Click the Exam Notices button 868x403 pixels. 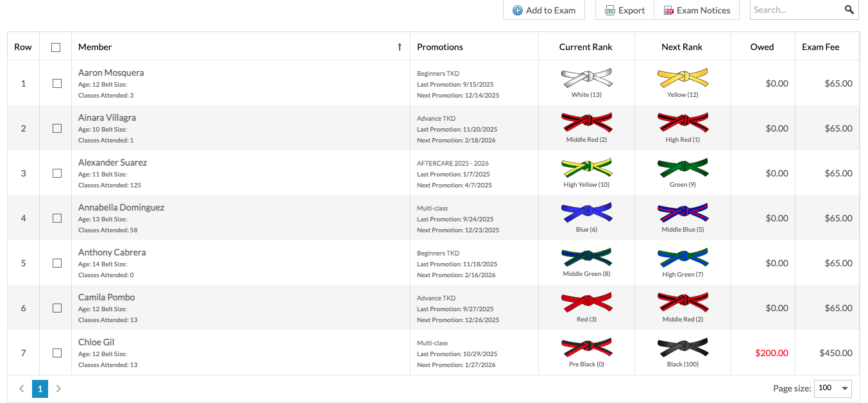697,10
